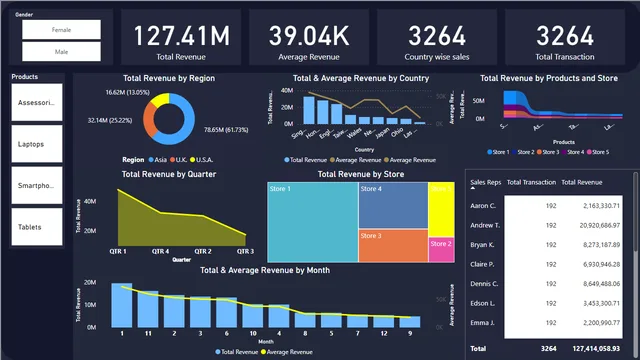Click the Total Transaction card

click(x=565, y=38)
